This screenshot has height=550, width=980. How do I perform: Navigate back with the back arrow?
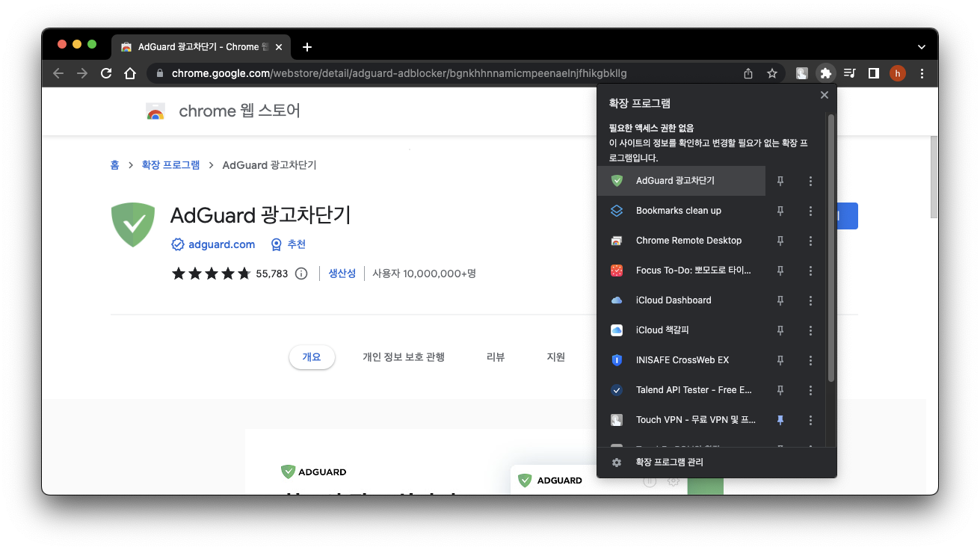(x=58, y=73)
